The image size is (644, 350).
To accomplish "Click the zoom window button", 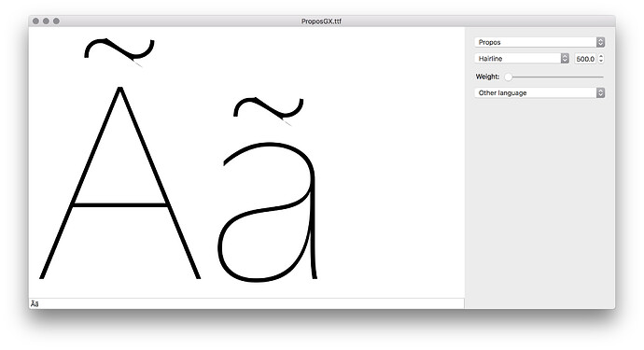I will click(56, 21).
